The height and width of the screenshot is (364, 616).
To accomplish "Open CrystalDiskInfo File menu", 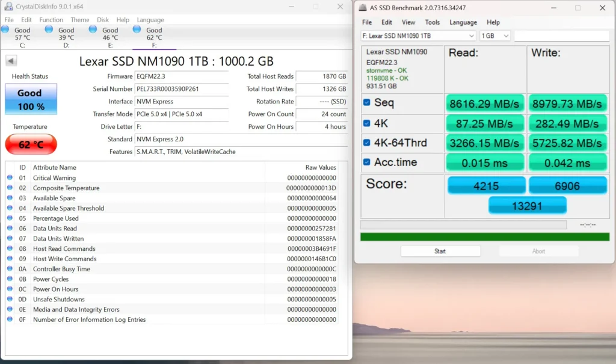I will [9, 20].
